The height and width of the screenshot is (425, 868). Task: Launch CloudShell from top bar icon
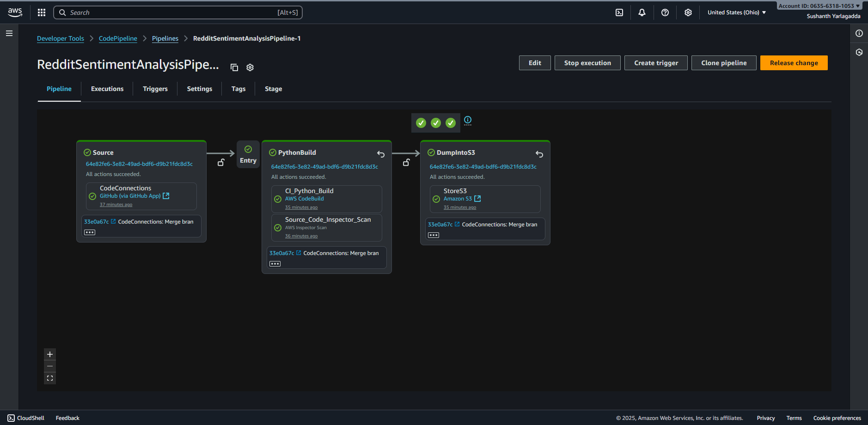click(x=619, y=12)
